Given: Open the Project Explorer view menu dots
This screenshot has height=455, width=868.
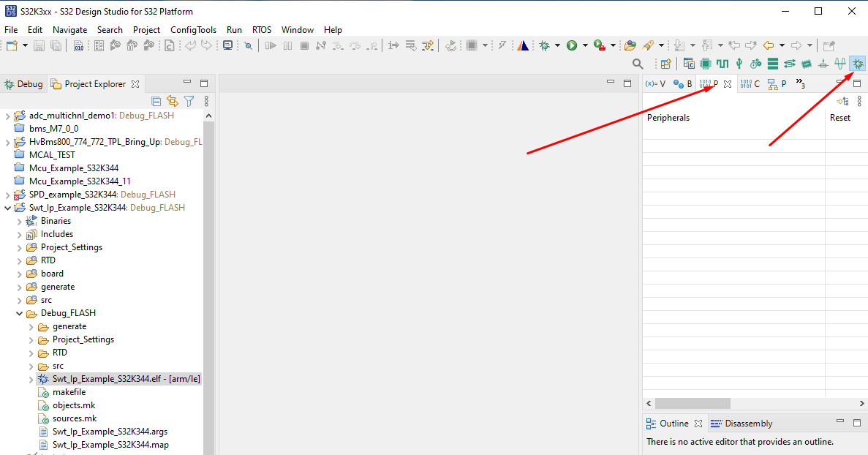Looking at the screenshot, I should coord(206,101).
